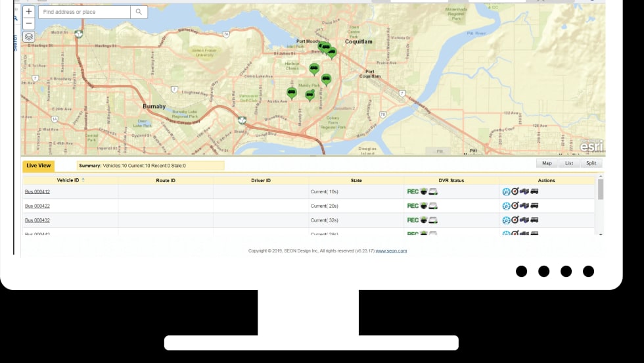The image size is (644, 363).
Task: Switch to Split view
Action: [591, 163]
